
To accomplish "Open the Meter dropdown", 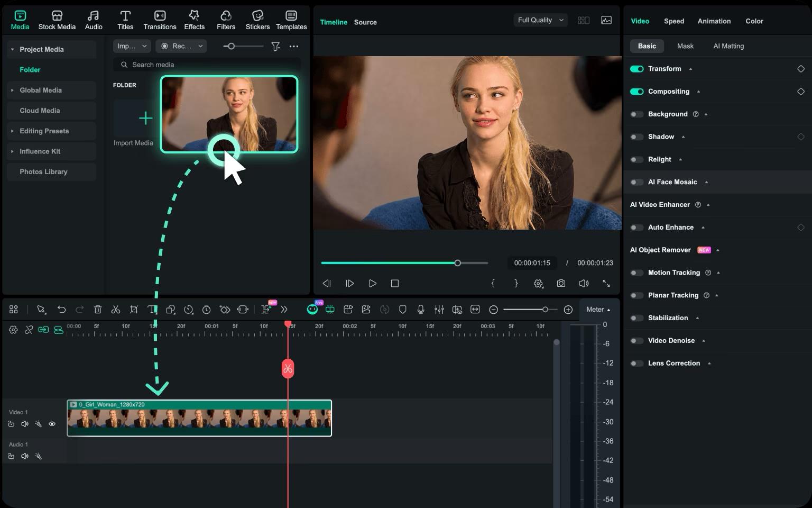I will (598, 310).
